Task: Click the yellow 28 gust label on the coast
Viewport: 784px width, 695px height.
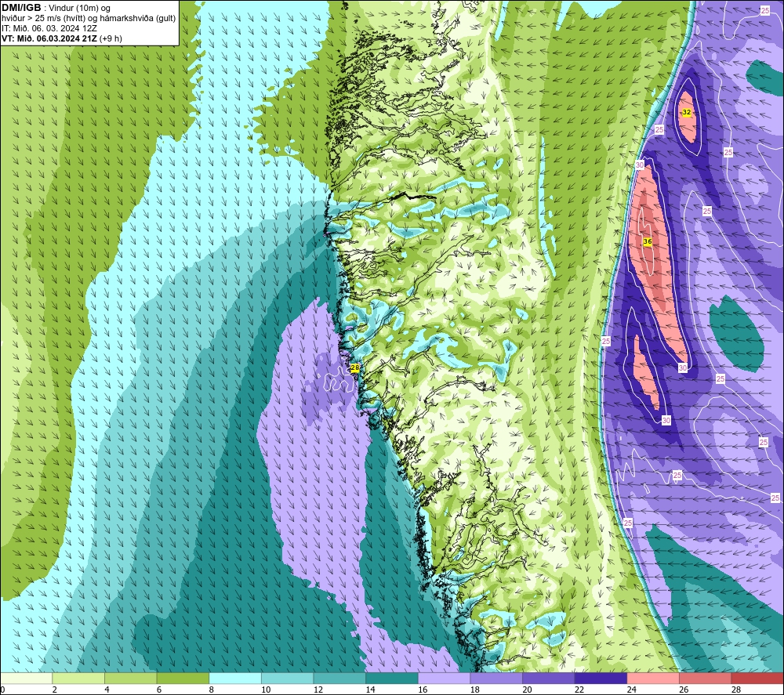Action: point(355,367)
